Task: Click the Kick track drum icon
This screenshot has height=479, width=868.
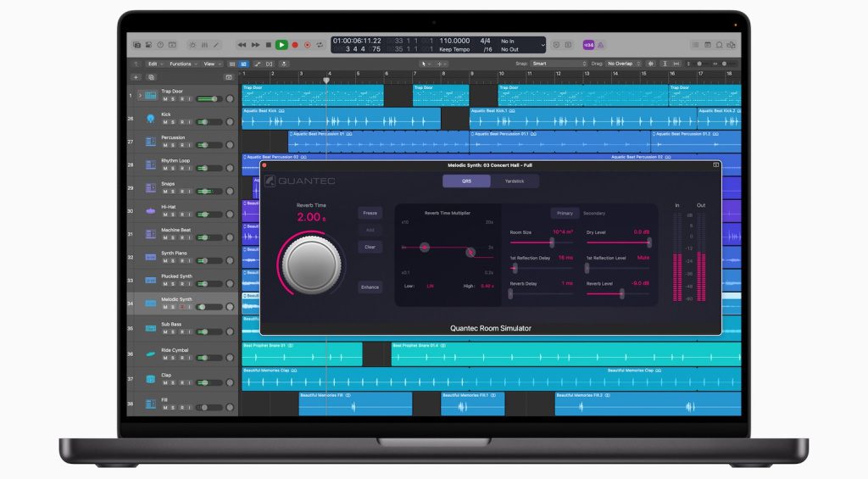Action: pos(151,119)
